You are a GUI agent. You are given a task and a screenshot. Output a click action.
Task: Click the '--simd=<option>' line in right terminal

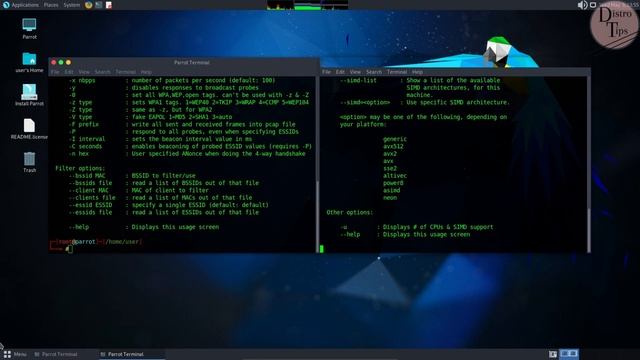(x=424, y=102)
